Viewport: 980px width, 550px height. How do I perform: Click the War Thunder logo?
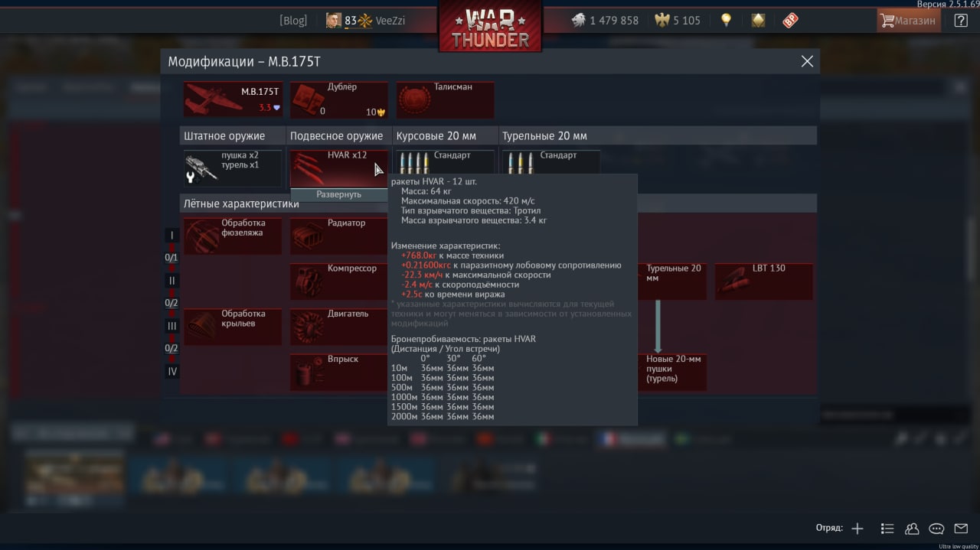[490, 26]
